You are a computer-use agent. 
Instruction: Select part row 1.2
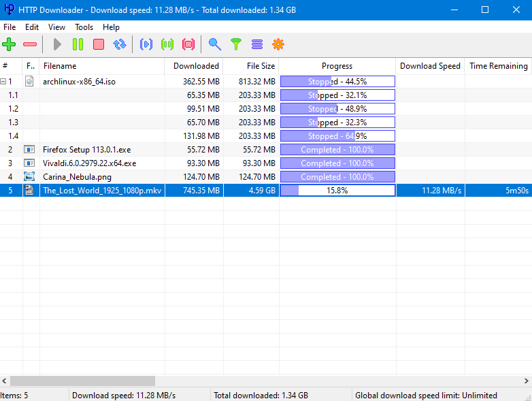click(x=266, y=109)
